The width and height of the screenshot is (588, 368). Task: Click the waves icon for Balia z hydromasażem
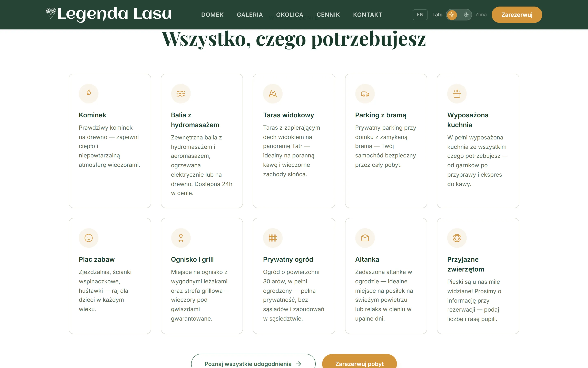tap(181, 93)
